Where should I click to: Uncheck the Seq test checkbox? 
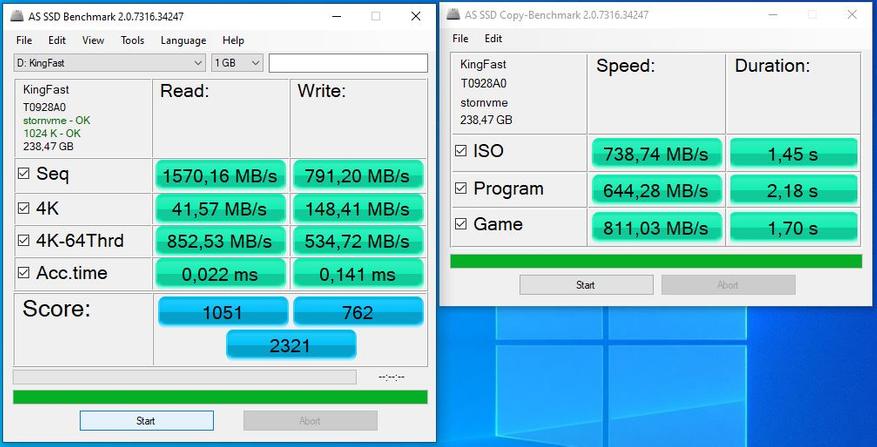coord(24,174)
